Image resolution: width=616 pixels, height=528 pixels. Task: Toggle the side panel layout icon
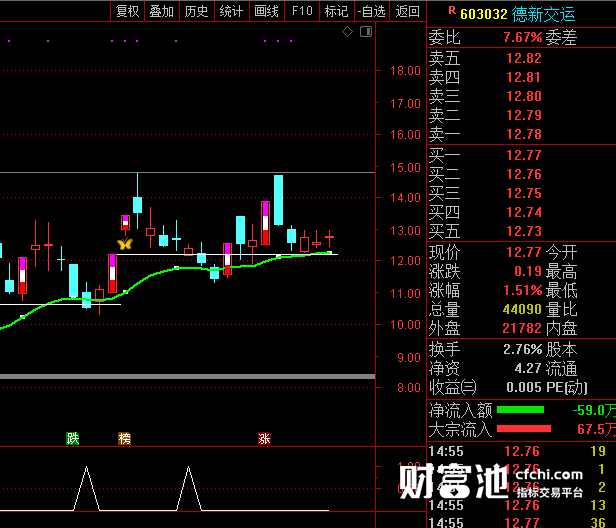point(366,31)
